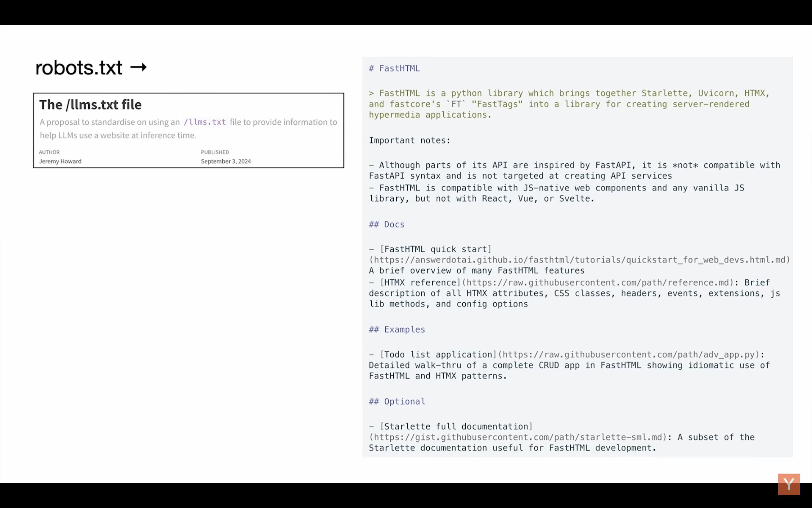Click the answerdotai.github.io quickstart URL
812x508 pixels.
click(579, 260)
